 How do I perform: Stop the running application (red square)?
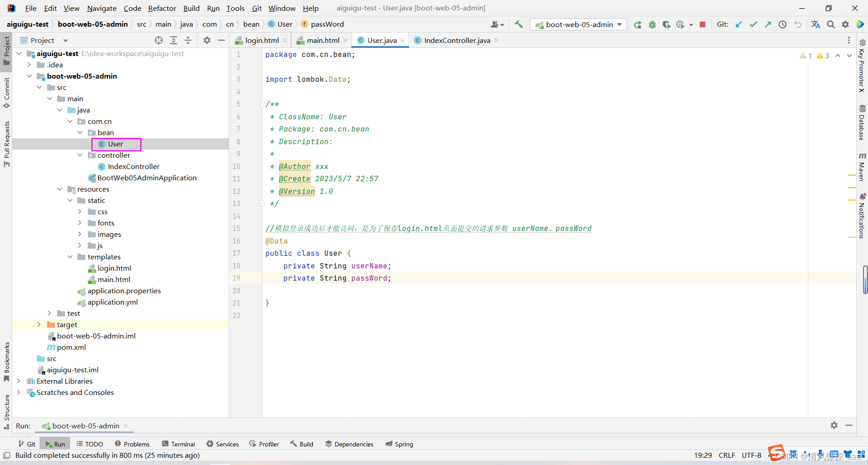point(703,24)
